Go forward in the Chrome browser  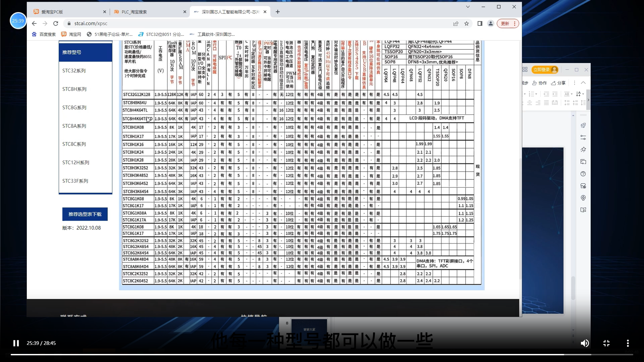point(45,23)
